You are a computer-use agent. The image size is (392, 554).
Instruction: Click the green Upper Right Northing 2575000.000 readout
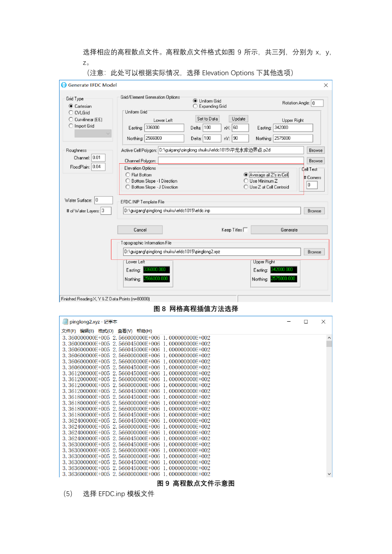click(284, 279)
